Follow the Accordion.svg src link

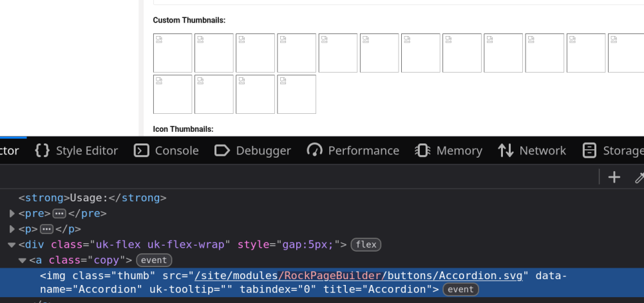click(361, 275)
